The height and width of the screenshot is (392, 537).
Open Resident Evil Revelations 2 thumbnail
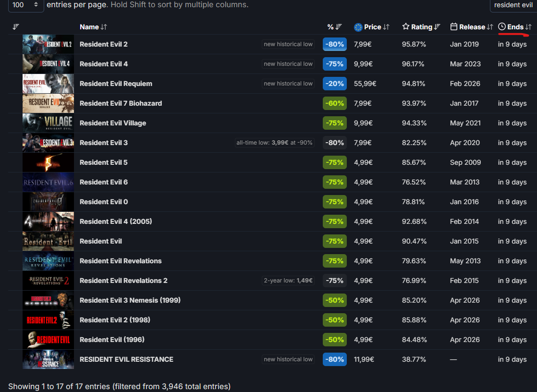pos(49,281)
